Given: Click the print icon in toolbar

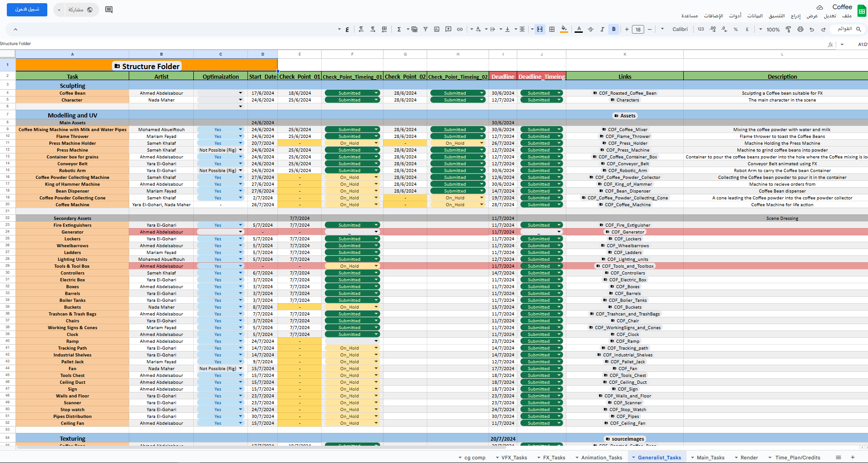Looking at the screenshot, I should [800, 29].
